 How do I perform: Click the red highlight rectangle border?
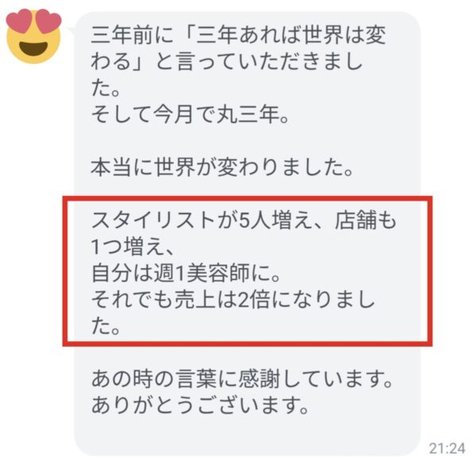[248, 198]
